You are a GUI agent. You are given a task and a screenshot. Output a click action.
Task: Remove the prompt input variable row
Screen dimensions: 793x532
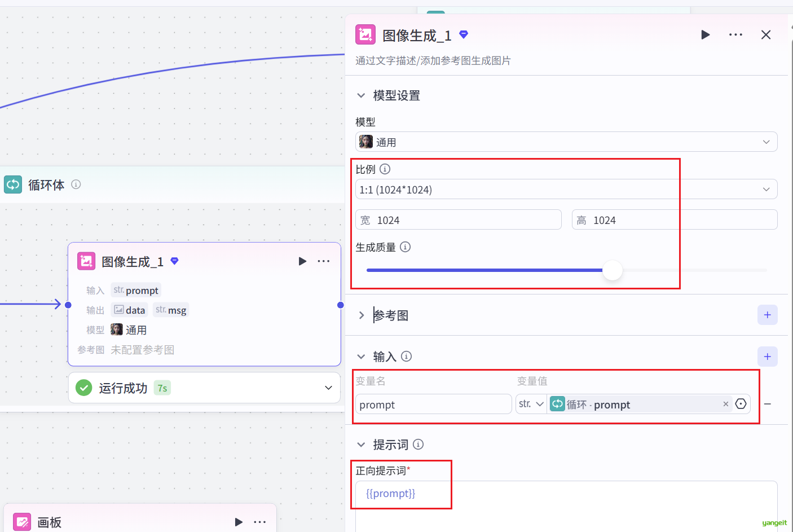(x=768, y=405)
